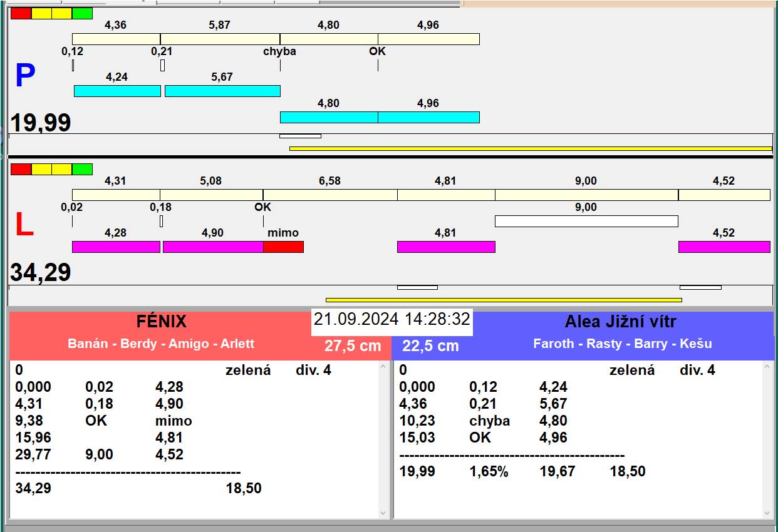Click the date and time field
This screenshot has width=778, height=532.
coord(392,319)
